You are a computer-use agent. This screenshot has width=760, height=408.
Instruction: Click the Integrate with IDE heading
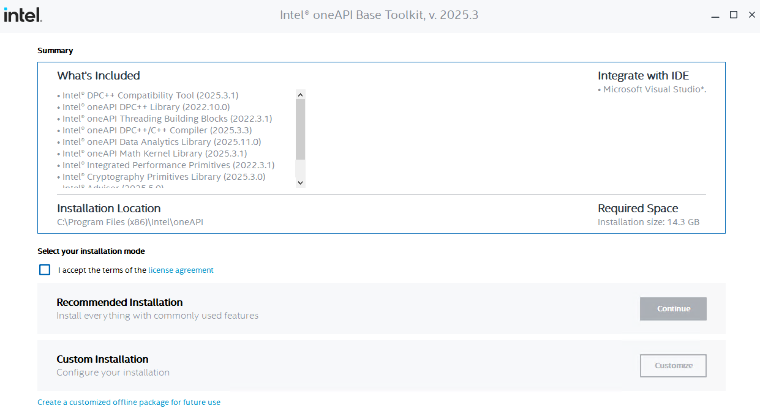tap(643, 76)
